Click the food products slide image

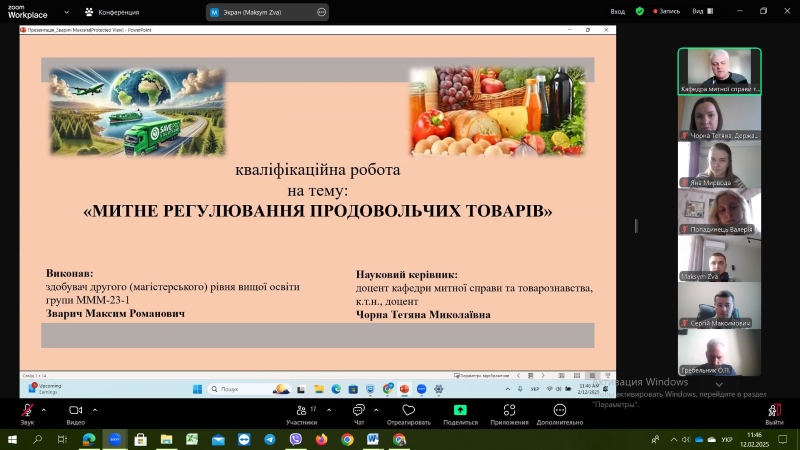[x=497, y=111]
